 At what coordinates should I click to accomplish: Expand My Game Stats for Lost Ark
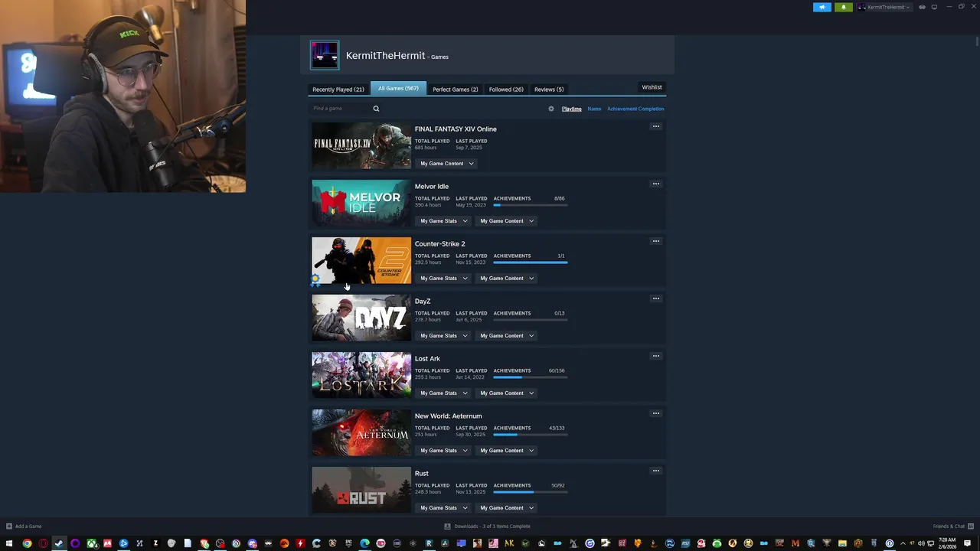[443, 393]
